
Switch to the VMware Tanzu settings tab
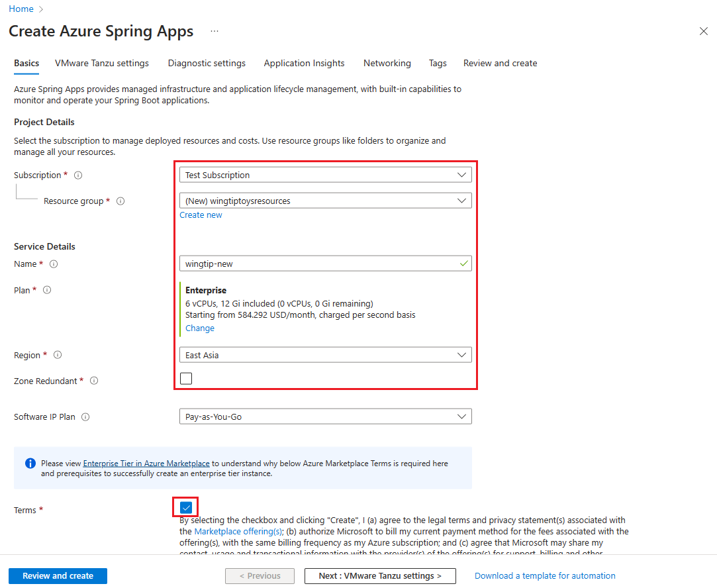pyautogui.click(x=102, y=63)
